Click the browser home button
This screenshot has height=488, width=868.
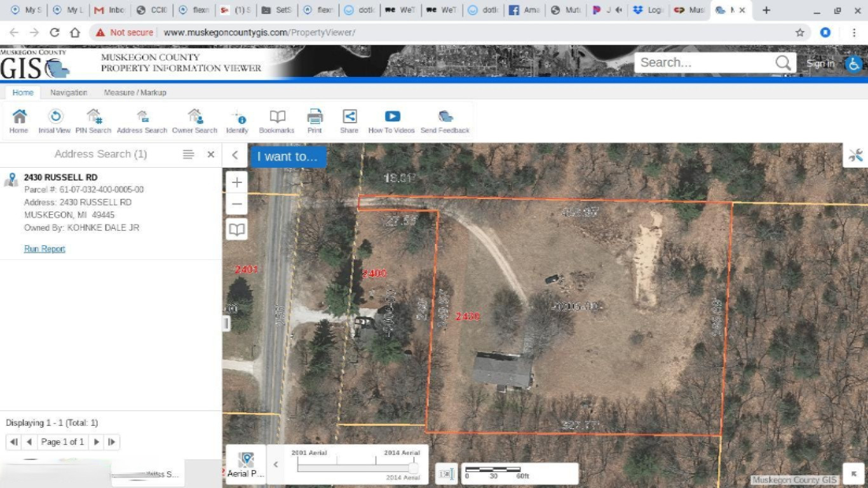tap(75, 32)
